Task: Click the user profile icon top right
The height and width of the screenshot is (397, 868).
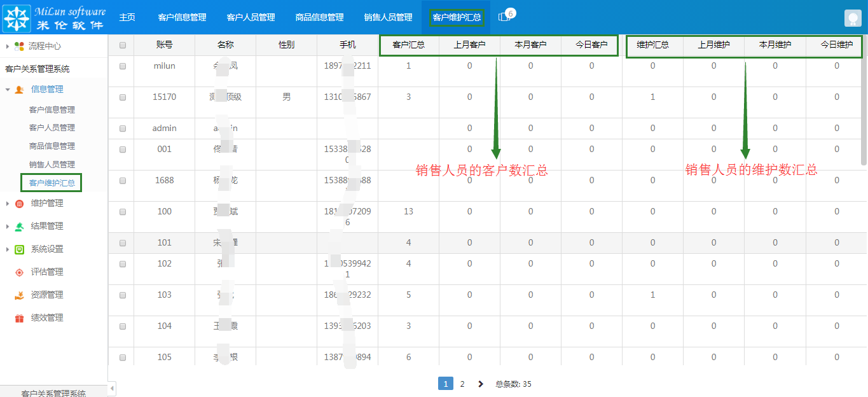Action: pos(852,18)
